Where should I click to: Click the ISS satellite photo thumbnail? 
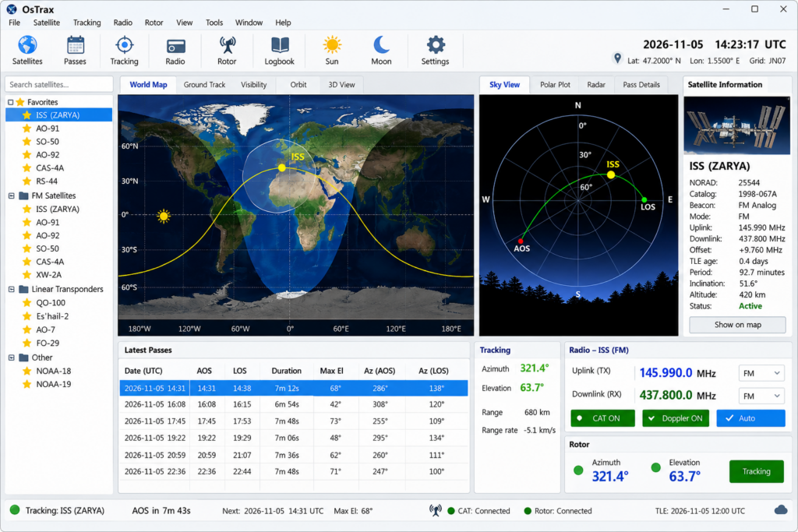click(x=737, y=125)
